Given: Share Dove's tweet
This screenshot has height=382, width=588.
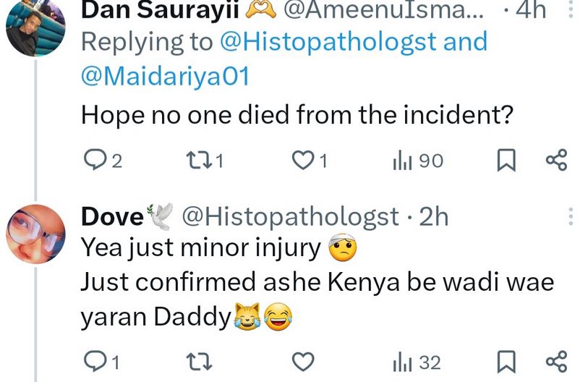Looking at the screenshot, I should pyautogui.click(x=555, y=360).
